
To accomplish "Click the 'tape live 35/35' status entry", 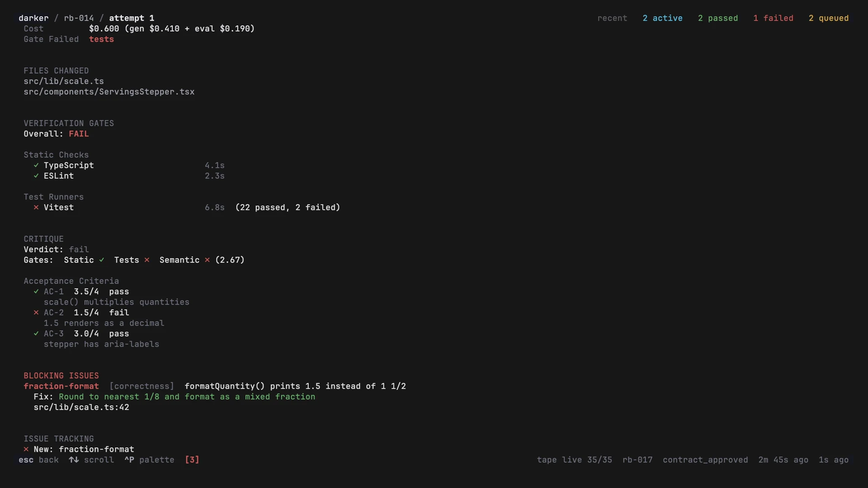I will coord(574,460).
